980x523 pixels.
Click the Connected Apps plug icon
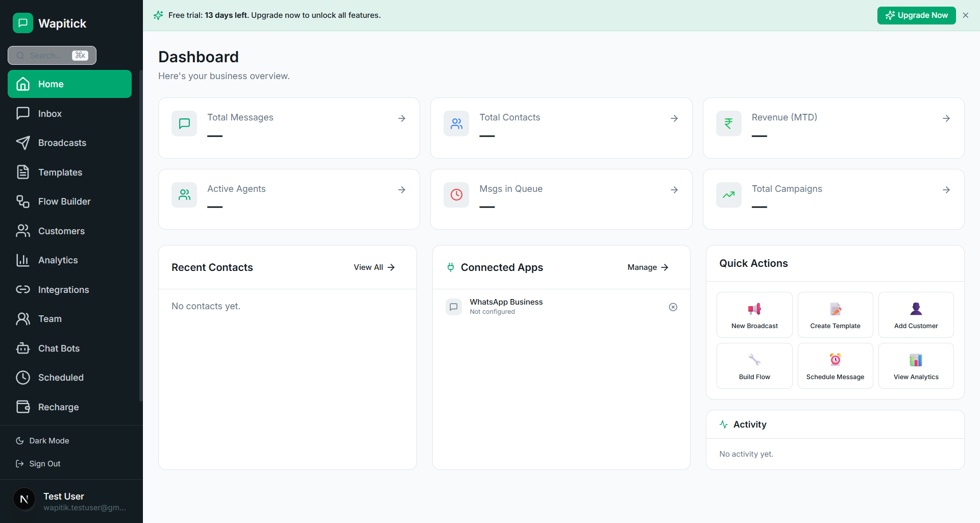[x=451, y=267]
